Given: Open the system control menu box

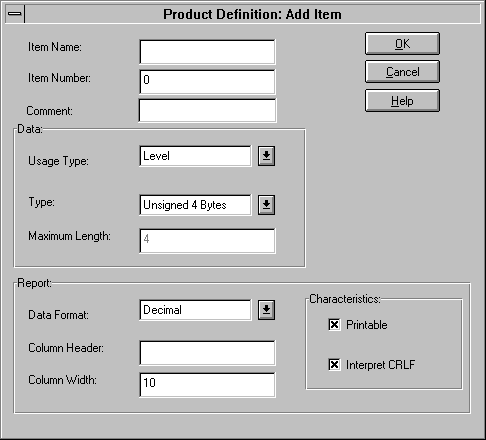Looking at the screenshot, I should (15, 14).
